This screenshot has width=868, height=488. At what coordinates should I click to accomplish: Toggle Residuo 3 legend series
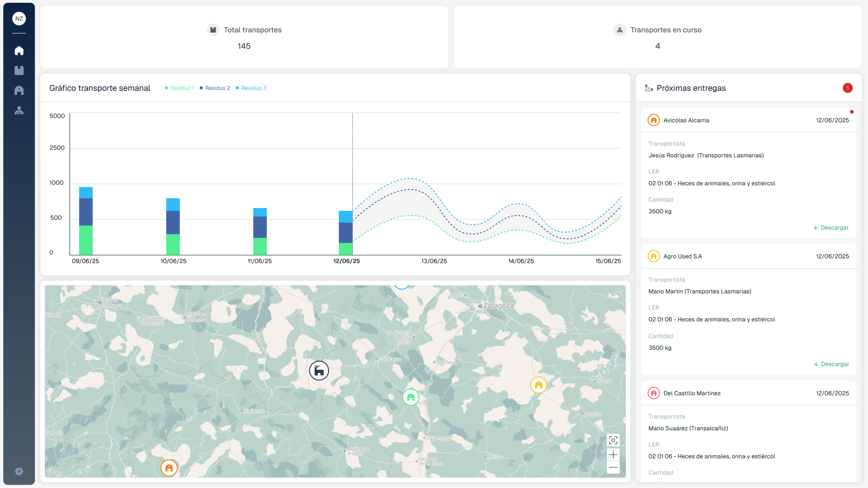[251, 88]
